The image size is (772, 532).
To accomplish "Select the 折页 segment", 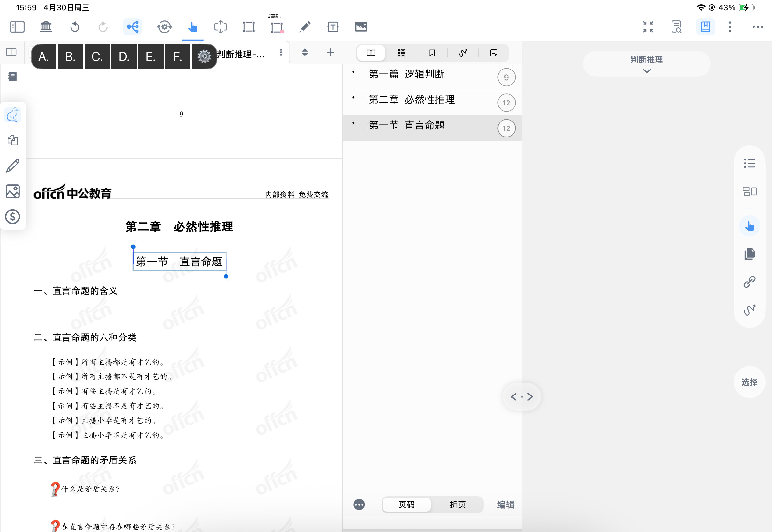I will tap(458, 505).
